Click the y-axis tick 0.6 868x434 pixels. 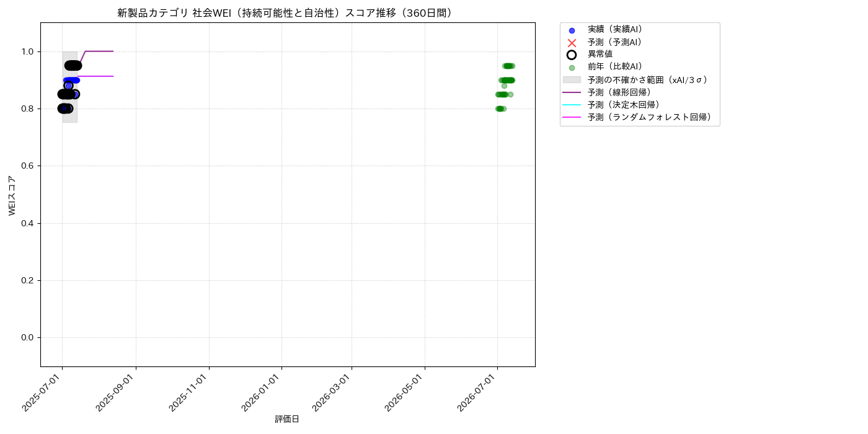(x=29, y=166)
